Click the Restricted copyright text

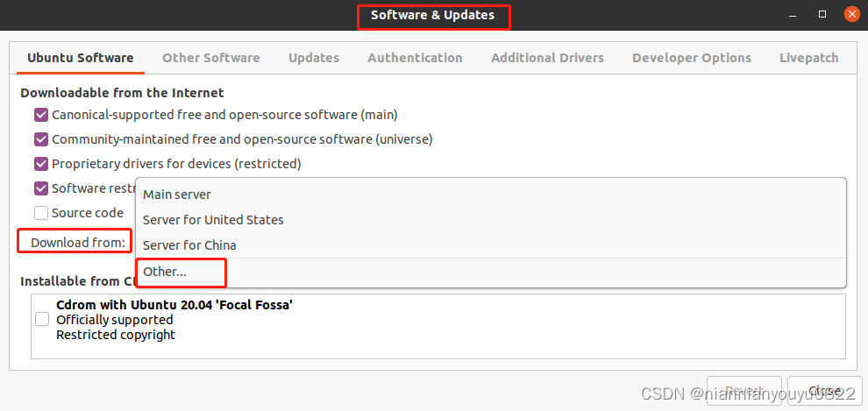pyautogui.click(x=116, y=335)
